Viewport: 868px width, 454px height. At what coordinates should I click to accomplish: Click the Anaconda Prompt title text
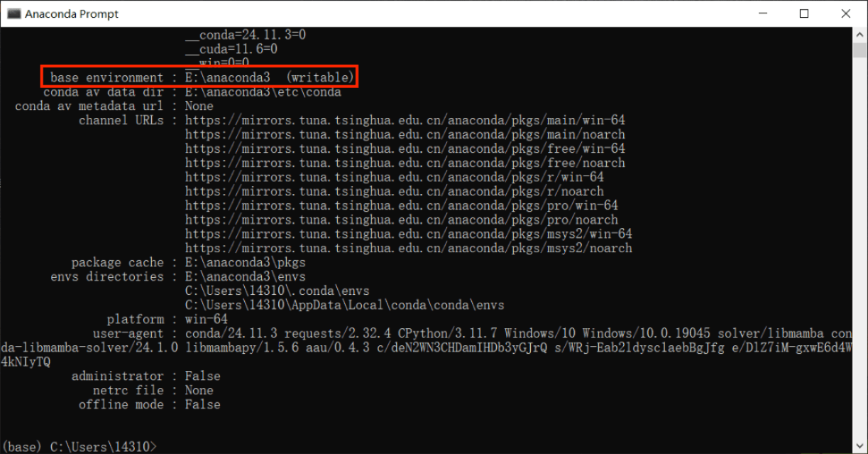[72, 13]
